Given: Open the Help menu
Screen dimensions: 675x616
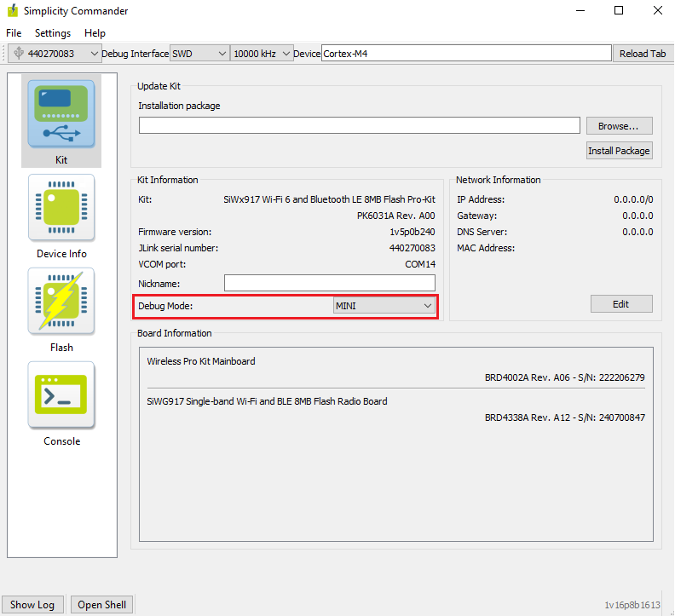Looking at the screenshot, I should click(95, 33).
